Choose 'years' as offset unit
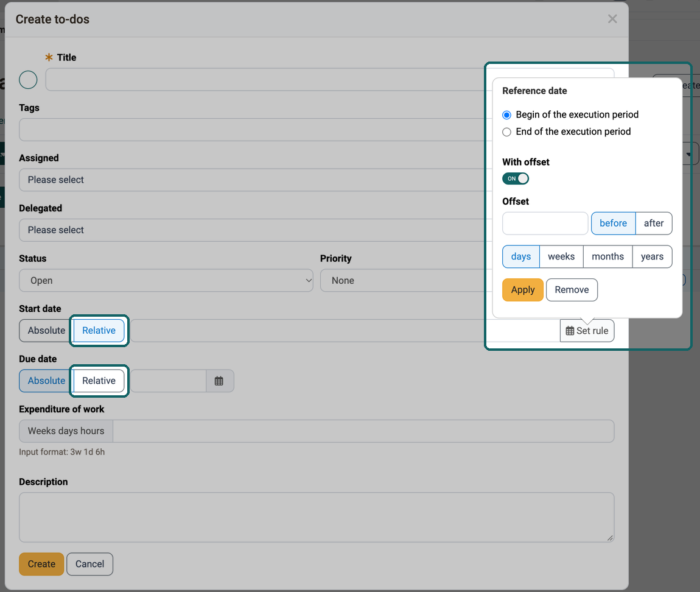 coord(653,256)
